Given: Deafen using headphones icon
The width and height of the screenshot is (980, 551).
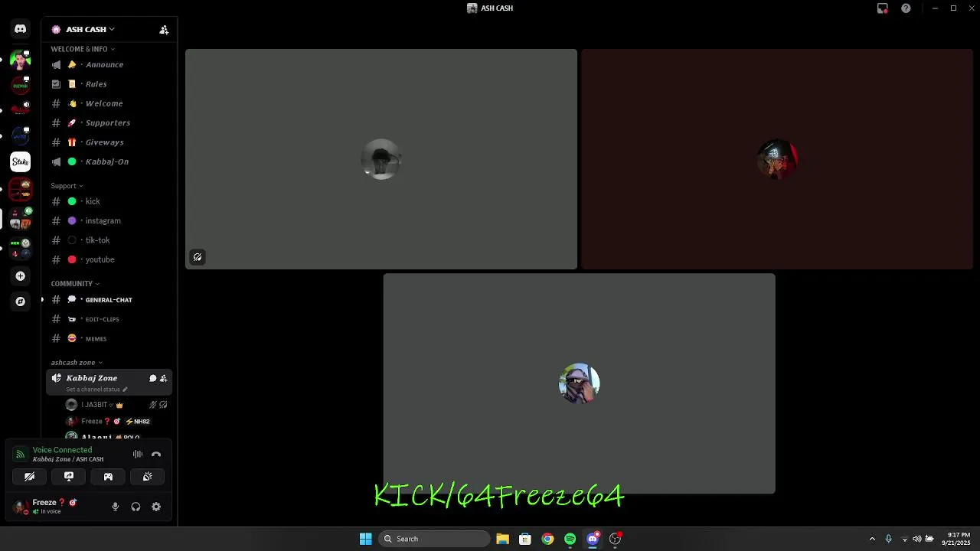Looking at the screenshot, I should coord(136,507).
